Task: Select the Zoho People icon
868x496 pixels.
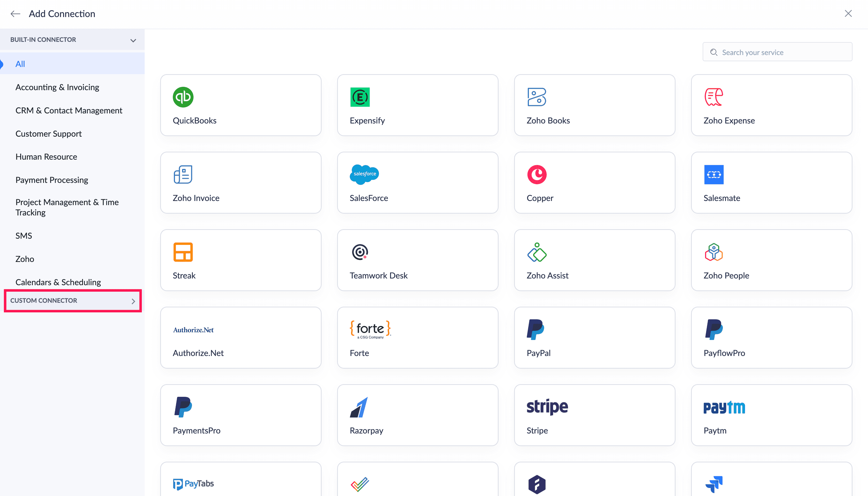Action: pos(714,252)
